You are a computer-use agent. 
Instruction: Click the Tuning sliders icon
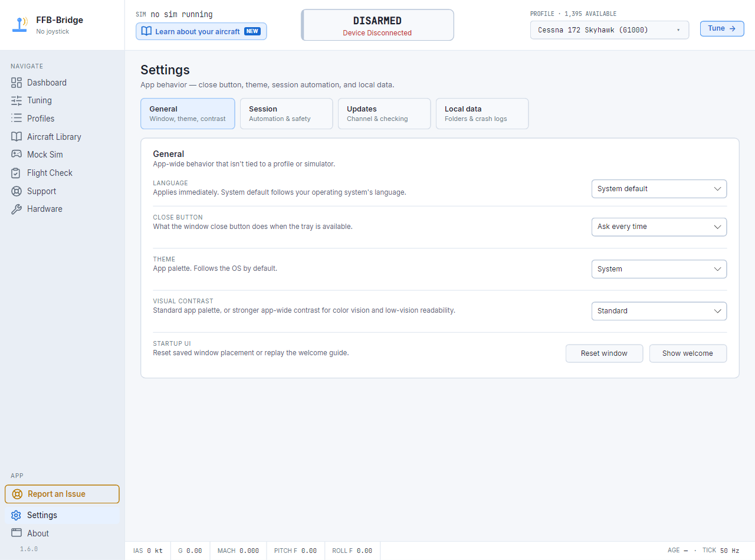(x=17, y=100)
